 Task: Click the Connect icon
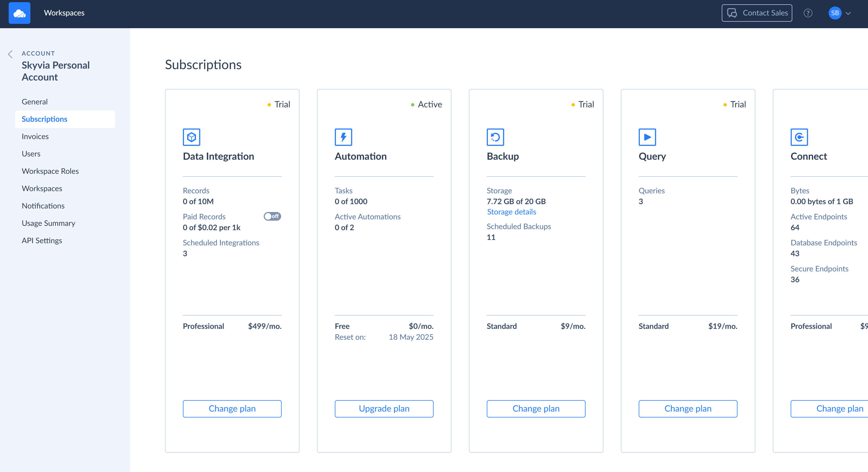coord(799,137)
